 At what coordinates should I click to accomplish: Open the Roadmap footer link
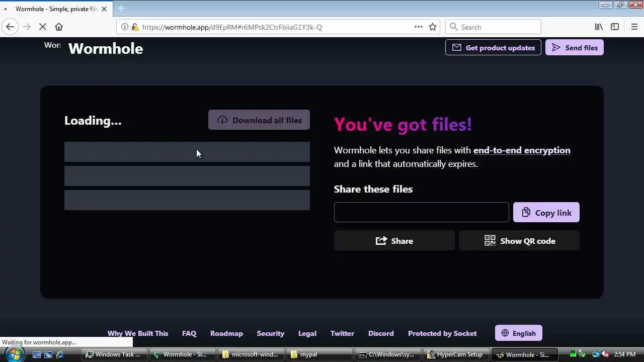(x=226, y=333)
